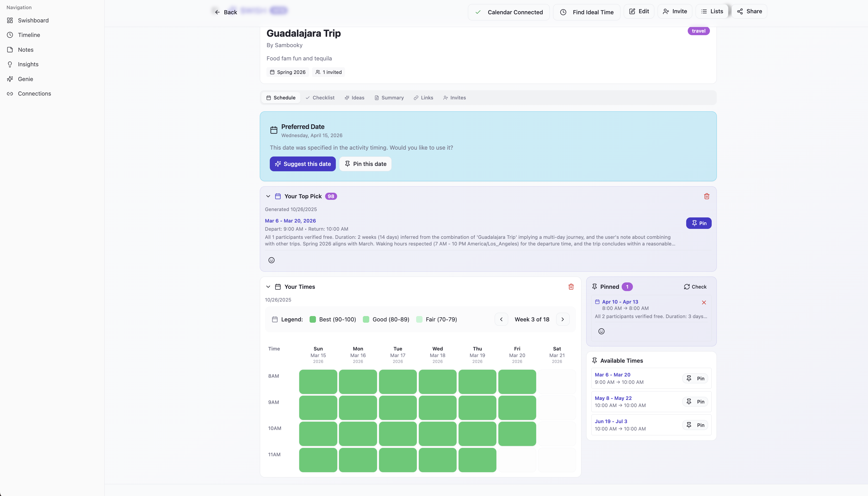Remove pinned Apr 10 - Apr 13 time
Image resolution: width=868 pixels, height=496 pixels.
704,303
